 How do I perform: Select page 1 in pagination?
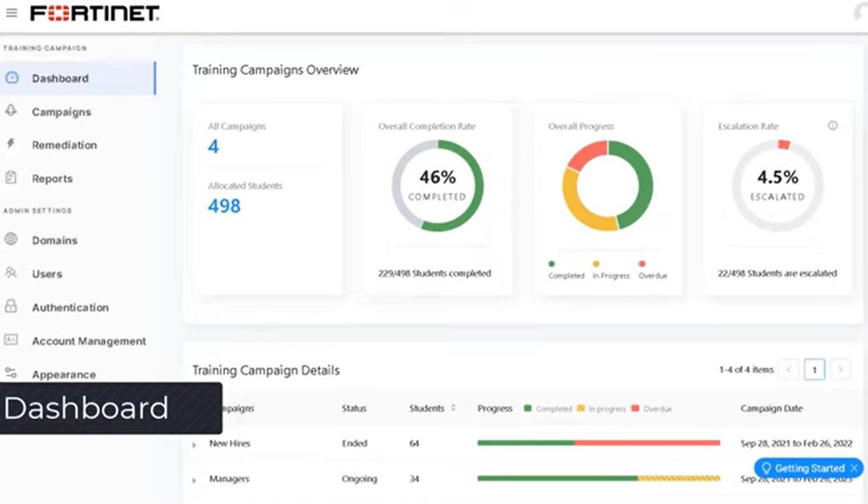814,369
